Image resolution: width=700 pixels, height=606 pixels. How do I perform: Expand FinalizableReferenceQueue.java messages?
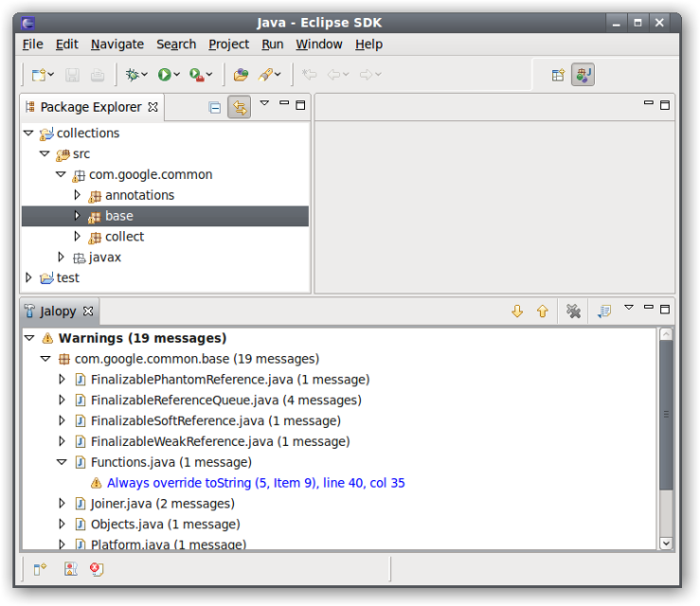pyautogui.click(x=63, y=400)
